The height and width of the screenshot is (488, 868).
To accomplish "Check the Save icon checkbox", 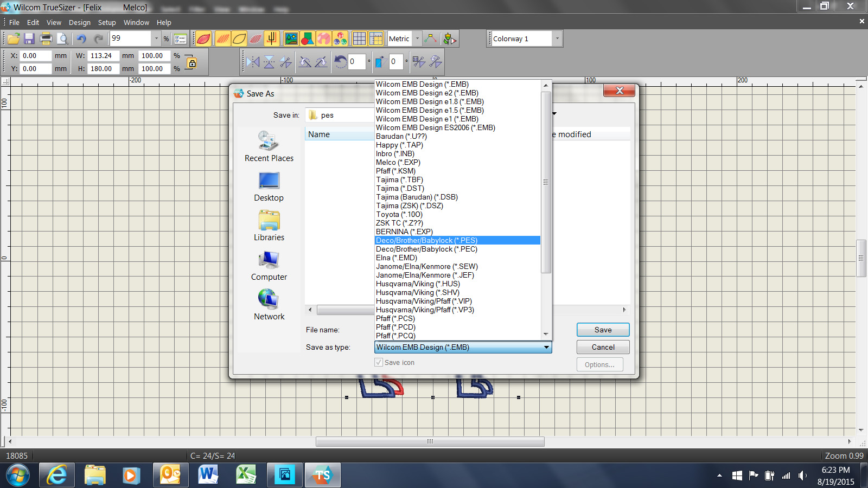I will (x=379, y=362).
